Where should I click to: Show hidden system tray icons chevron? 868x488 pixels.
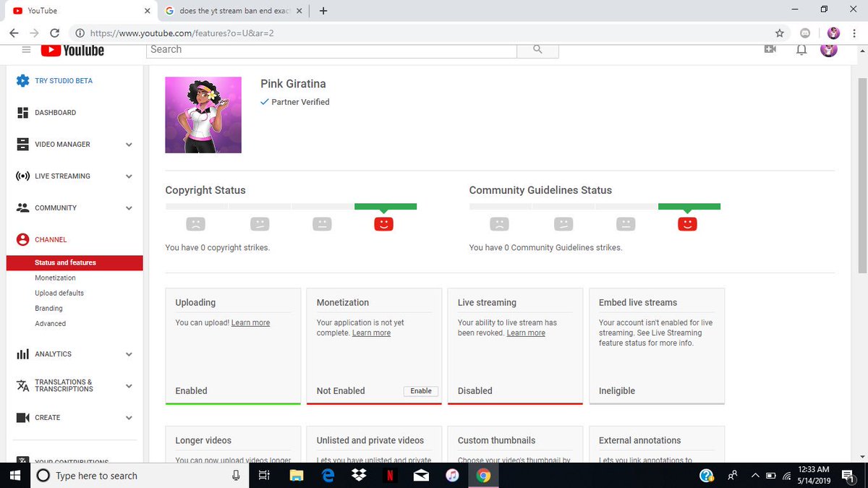pos(754,476)
